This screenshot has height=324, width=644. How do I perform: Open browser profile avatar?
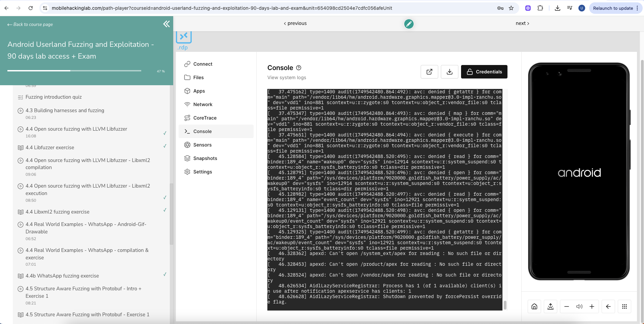pyautogui.click(x=582, y=8)
